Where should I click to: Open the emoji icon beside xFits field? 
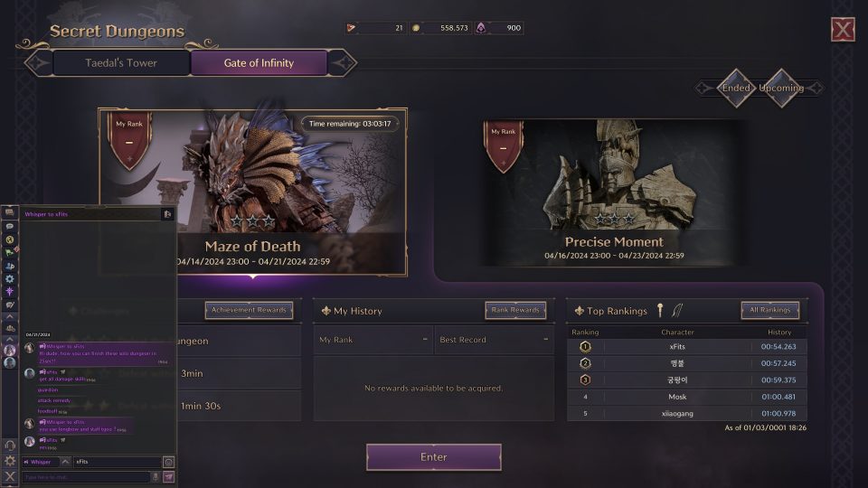tap(169, 462)
